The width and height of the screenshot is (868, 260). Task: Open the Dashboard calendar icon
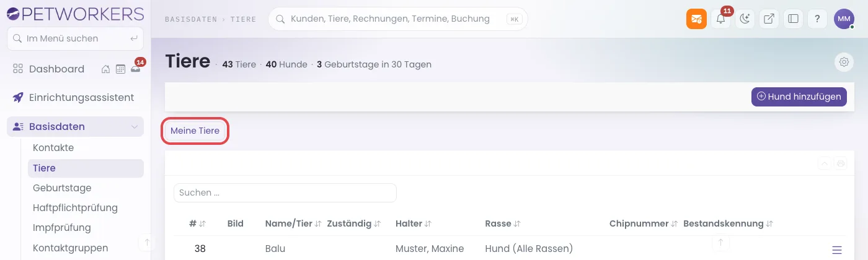pyautogui.click(x=120, y=69)
